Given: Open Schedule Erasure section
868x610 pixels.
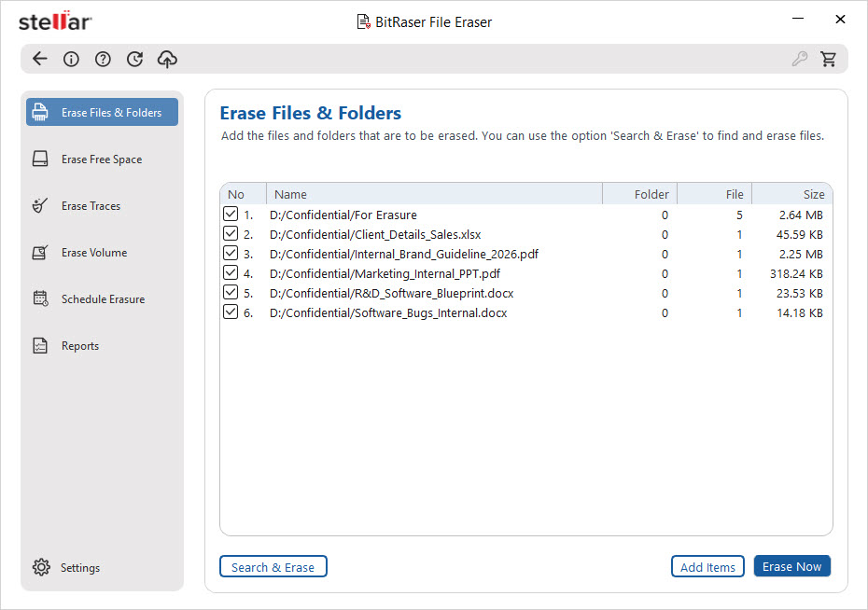Looking at the screenshot, I should click(103, 299).
